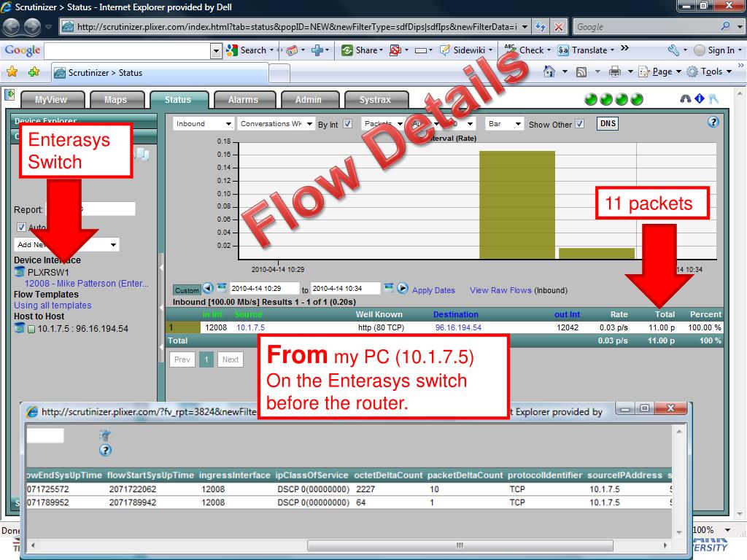Viewport: 747px width, 560px height.
Task: Click the start date input field
Action: tap(264, 289)
